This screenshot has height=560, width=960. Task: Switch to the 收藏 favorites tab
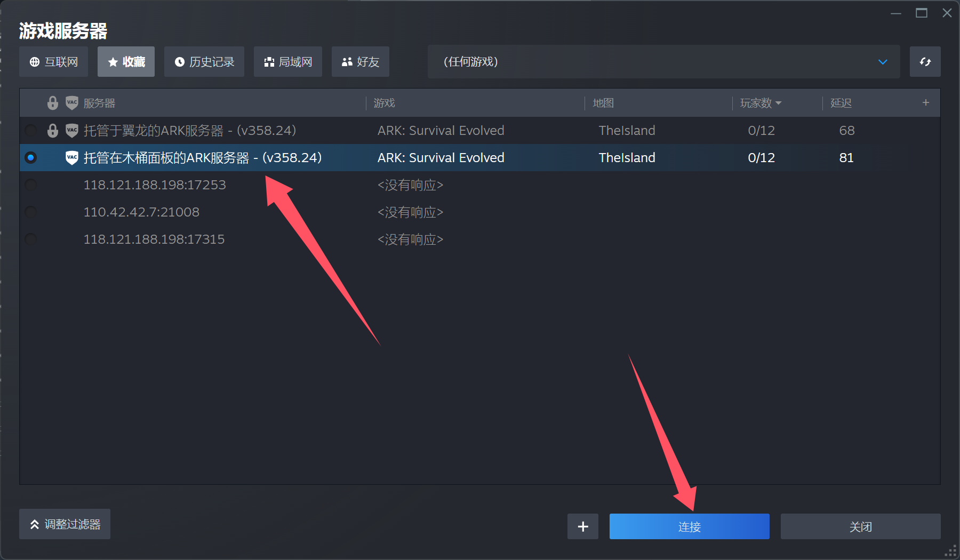pyautogui.click(x=126, y=62)
